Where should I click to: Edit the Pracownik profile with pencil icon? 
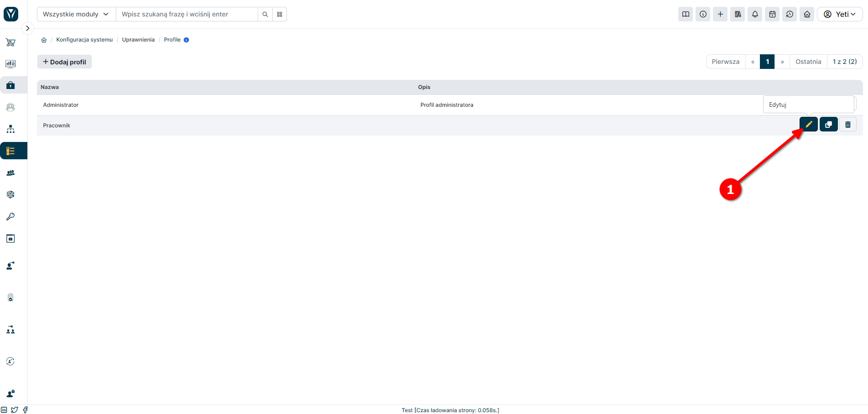tap(808, 124)
